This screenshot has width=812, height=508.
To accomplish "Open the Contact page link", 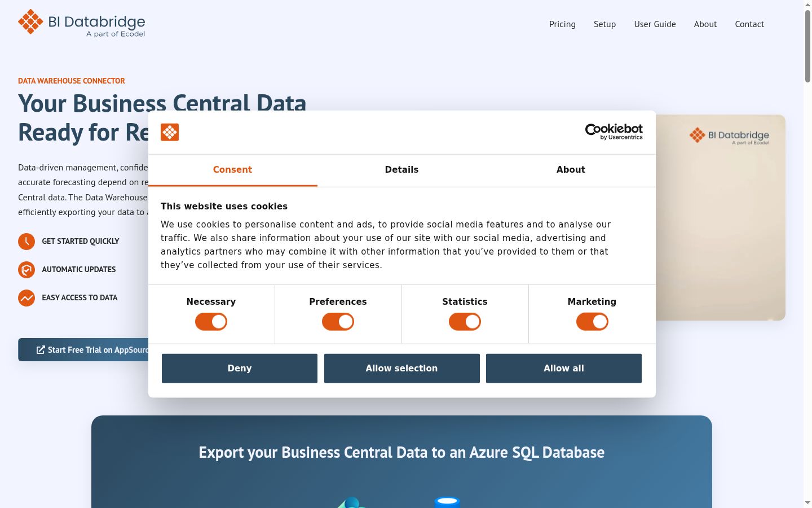I will click(x=749, y=24).
